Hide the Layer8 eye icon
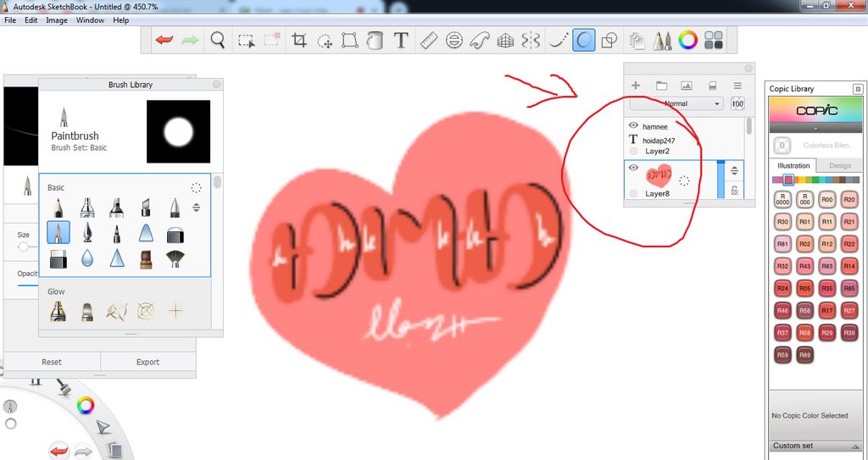 point(634,167)
